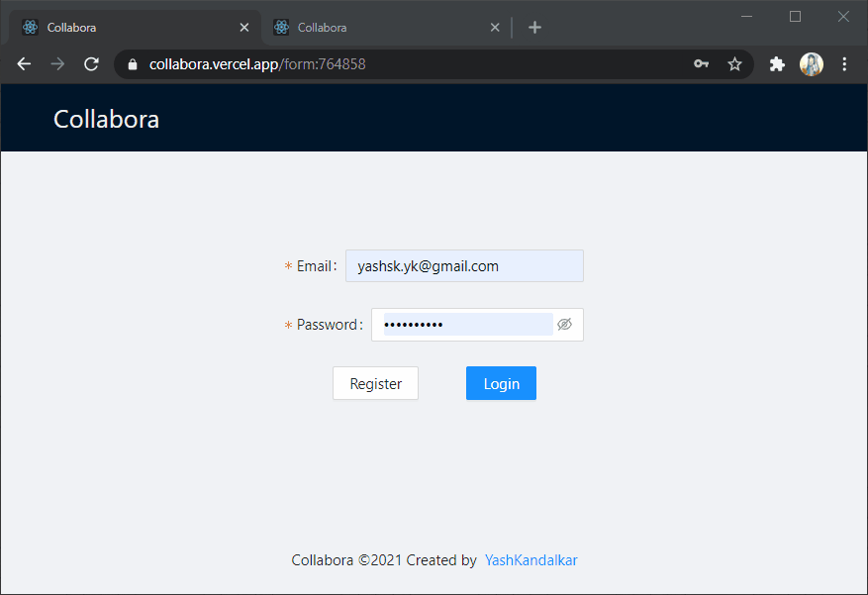Reload the current page
Screen dimensions: 868x595
click(91, 64)
